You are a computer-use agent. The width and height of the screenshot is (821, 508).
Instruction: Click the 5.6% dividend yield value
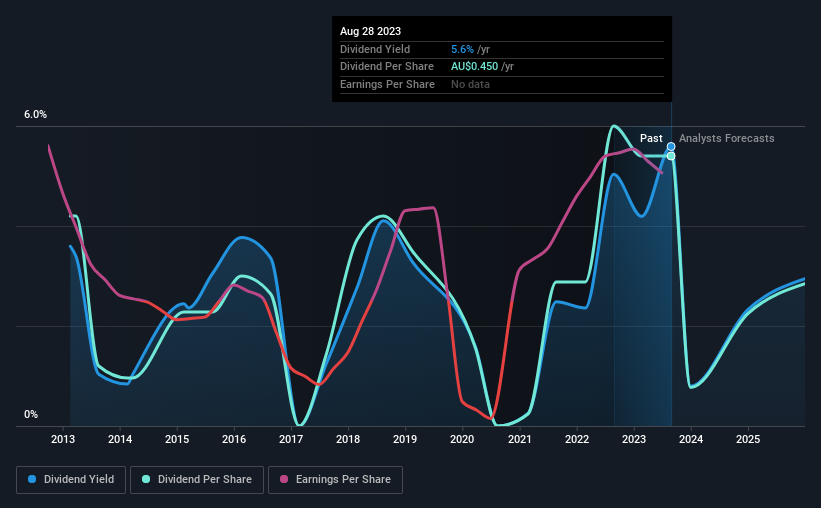[462, 49]
